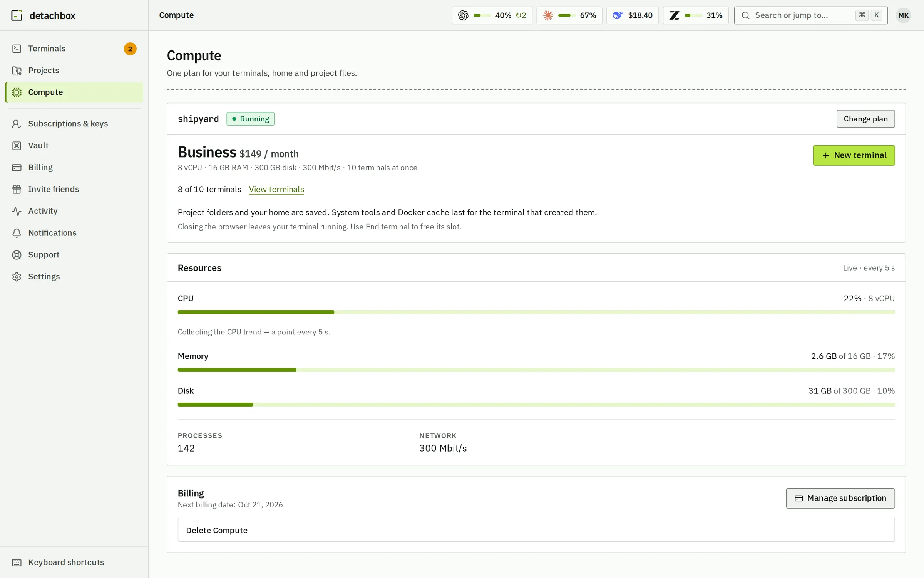
Task: Open the Z usage chip showing 31%
Action: tap(695, 15)
